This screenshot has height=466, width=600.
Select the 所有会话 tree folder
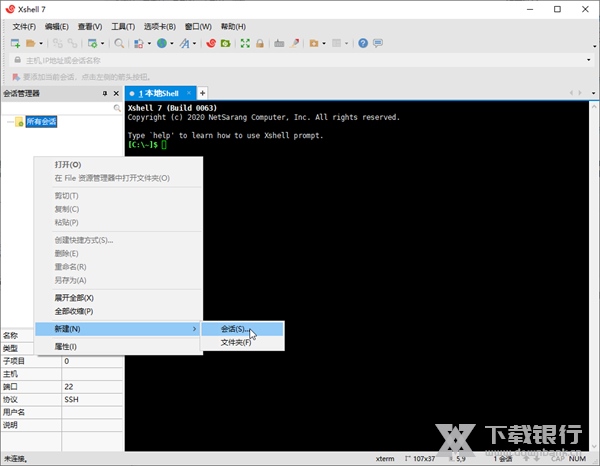[41, 122]
